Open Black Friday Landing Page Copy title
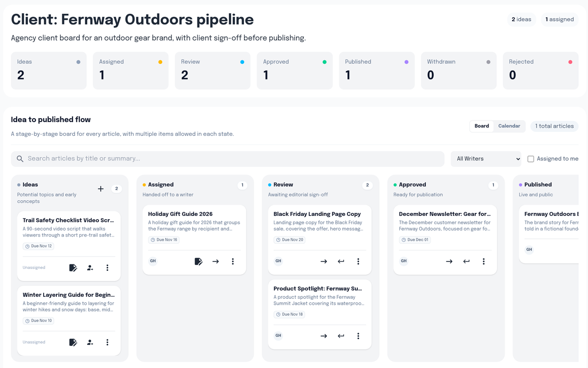This screenshot has width=588, height=368. point(317,214)
